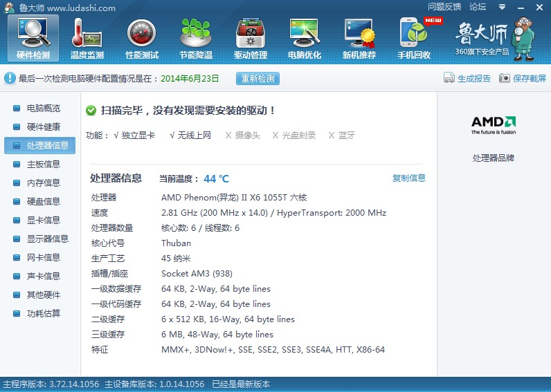Viewport: 551px width, 392px height.
Task: Click the AMD Phenom II X6 1055T text
Action: (234, 198)
